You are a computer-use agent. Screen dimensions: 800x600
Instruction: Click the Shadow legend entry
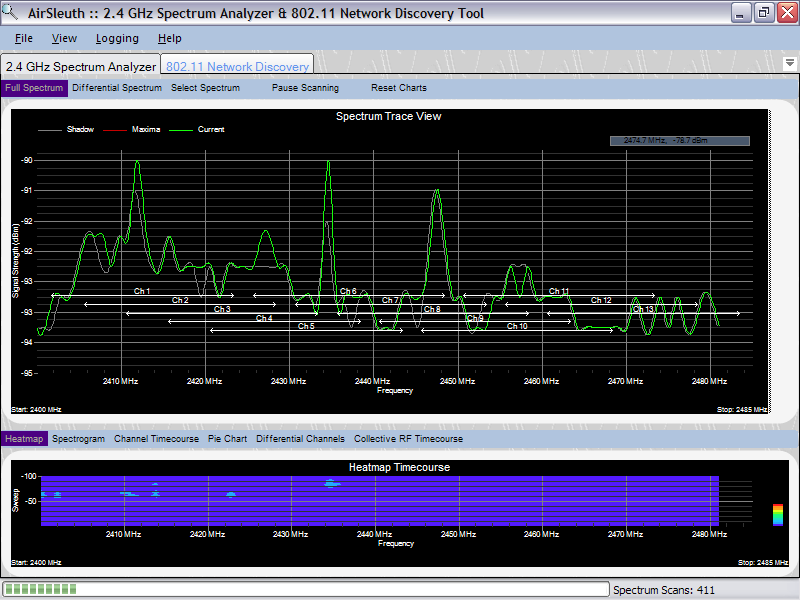tap(66, 130)
